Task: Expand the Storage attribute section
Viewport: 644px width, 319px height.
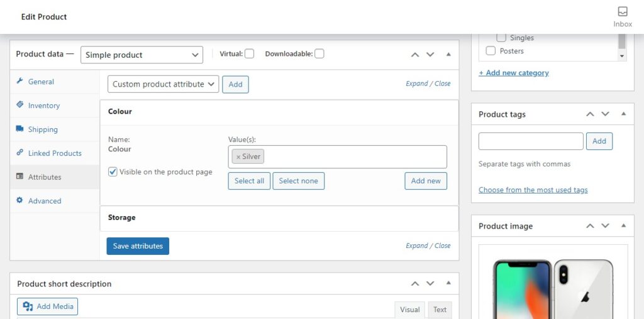Action: point(279,218)
